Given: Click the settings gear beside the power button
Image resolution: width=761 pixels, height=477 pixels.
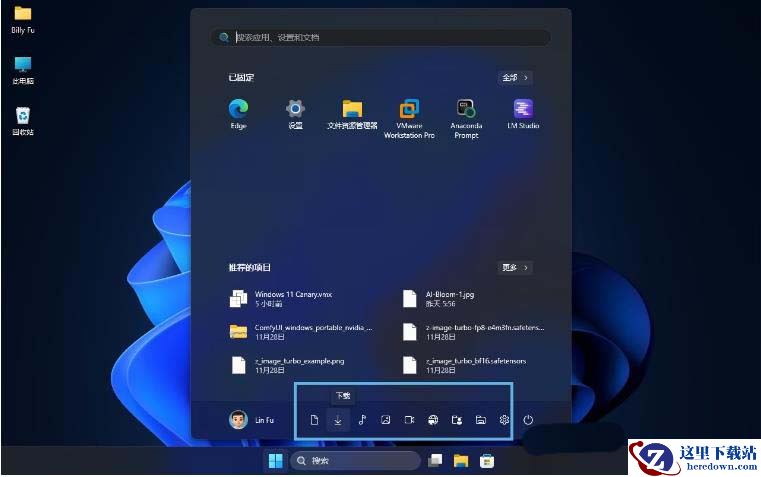Looking at the screenshot, I should click(x=504, y=420).
